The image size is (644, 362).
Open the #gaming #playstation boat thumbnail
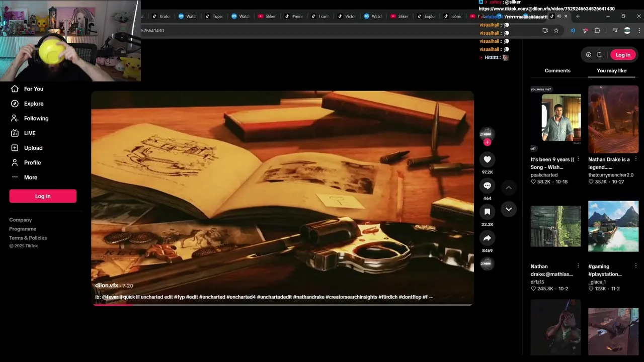pos(613,226)
